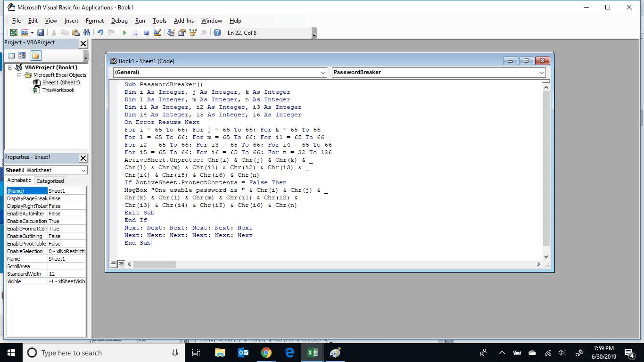Open the Add-Ins menu
Image resolution: width=644 pixels, height=362 pixels.
click(x=184, y=21)
